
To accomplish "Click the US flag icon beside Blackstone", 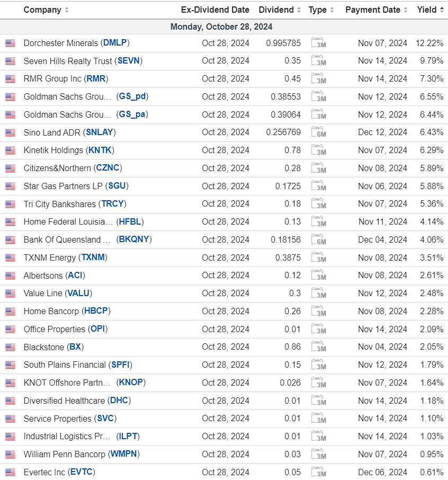I will click(10, 348).
